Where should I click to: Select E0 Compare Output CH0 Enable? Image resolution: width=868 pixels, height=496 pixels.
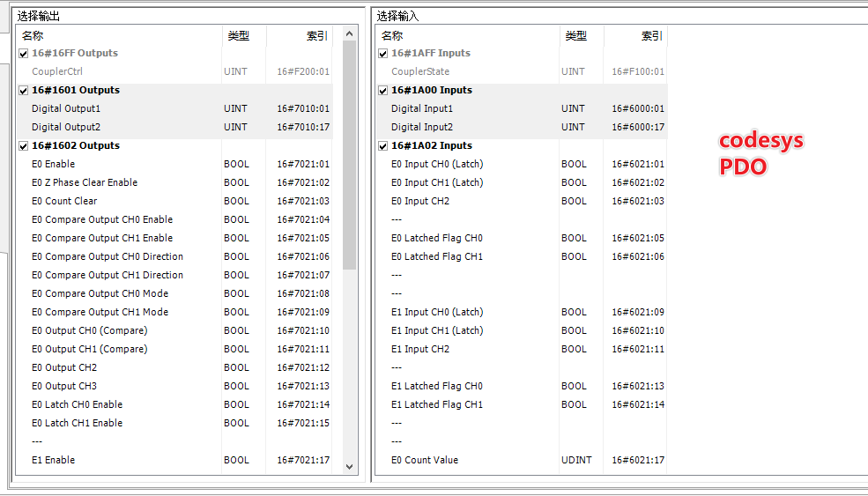coord(174,219)
